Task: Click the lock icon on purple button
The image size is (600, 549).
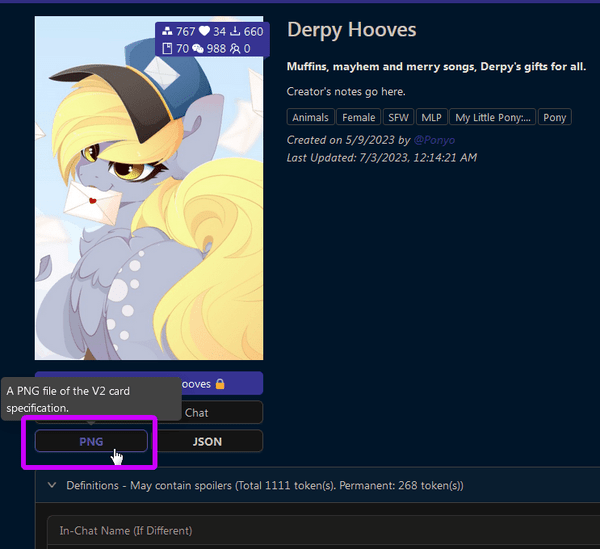Action: tap(220, 384)
